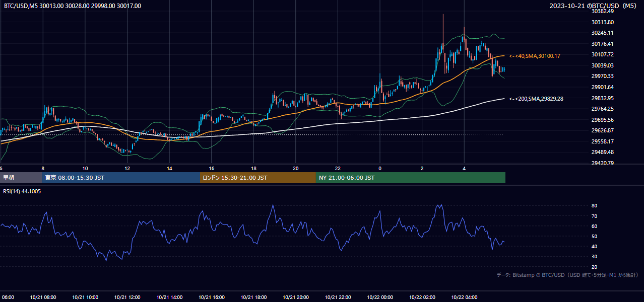This screenshot has height=302, width=644.
Task: Click bottom time label 10/22 00:00
Action: pos(380,297)
